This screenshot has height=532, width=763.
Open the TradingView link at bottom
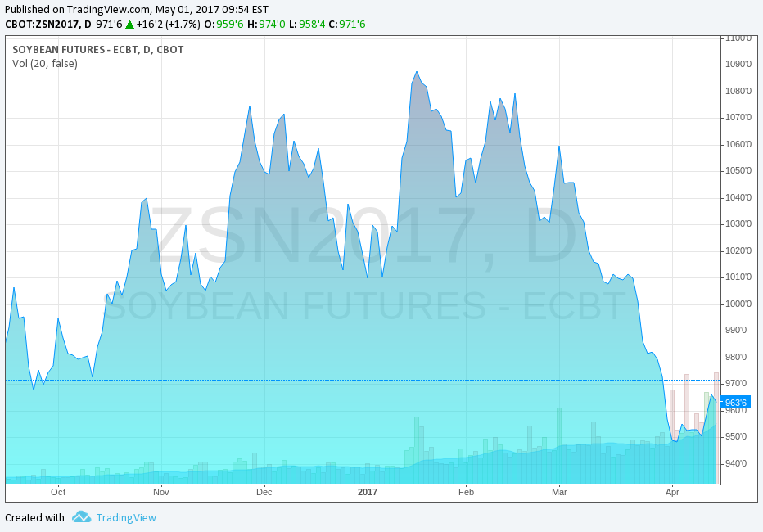(126, 517)
